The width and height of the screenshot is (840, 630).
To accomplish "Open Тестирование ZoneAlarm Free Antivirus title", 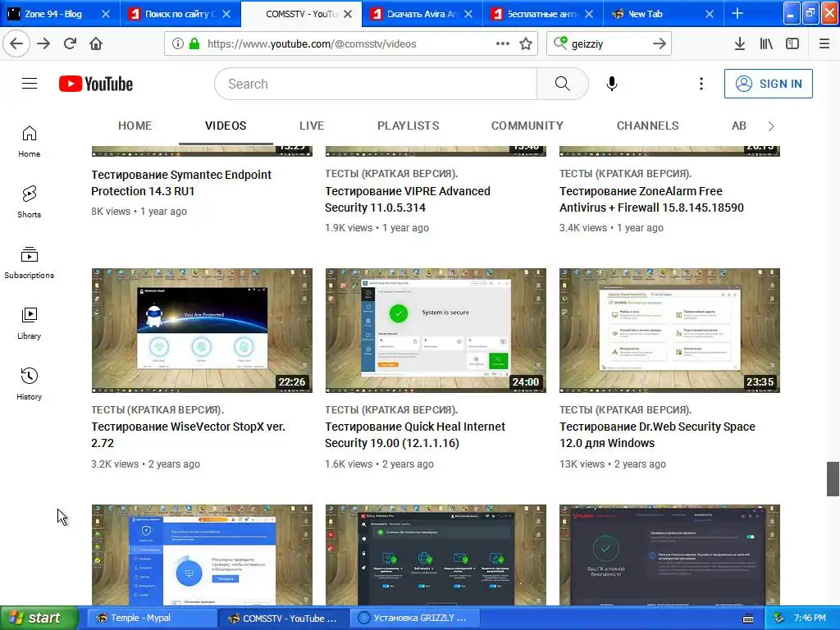I will click(651, 199).
